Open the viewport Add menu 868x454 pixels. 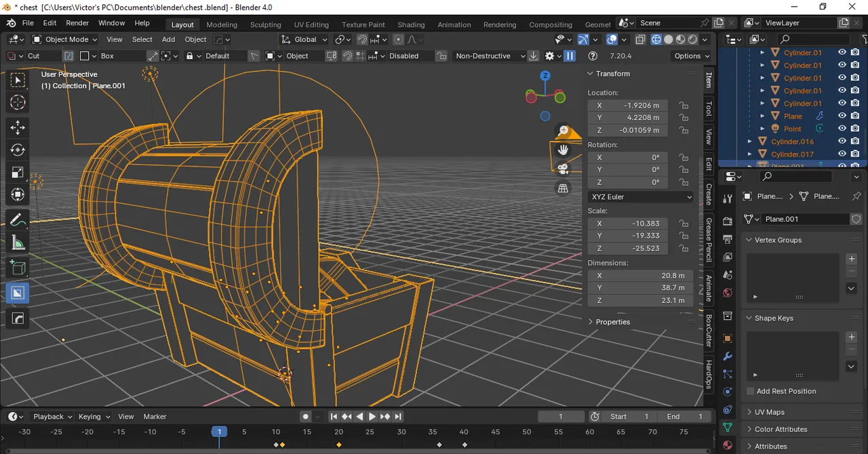coord(168,39)
